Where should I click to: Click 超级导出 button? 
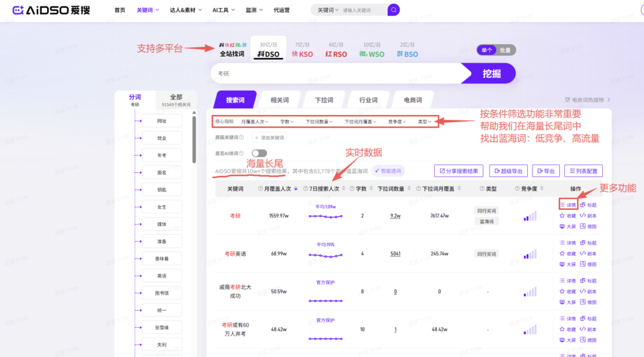509,170
